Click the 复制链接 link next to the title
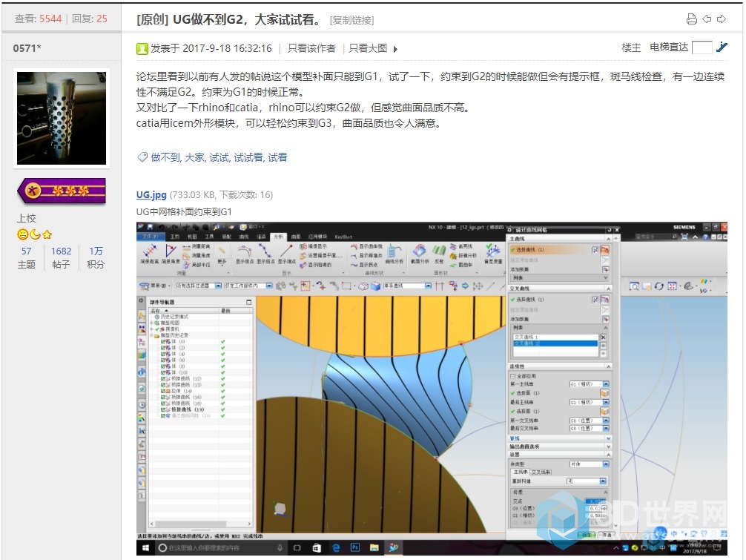This screenshot has width=746, height=560. [x=351, y=20]
